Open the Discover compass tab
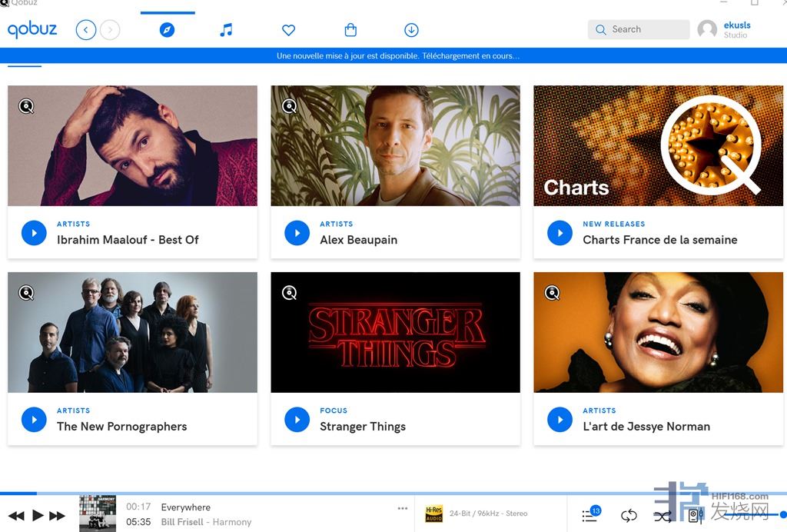 167,30
